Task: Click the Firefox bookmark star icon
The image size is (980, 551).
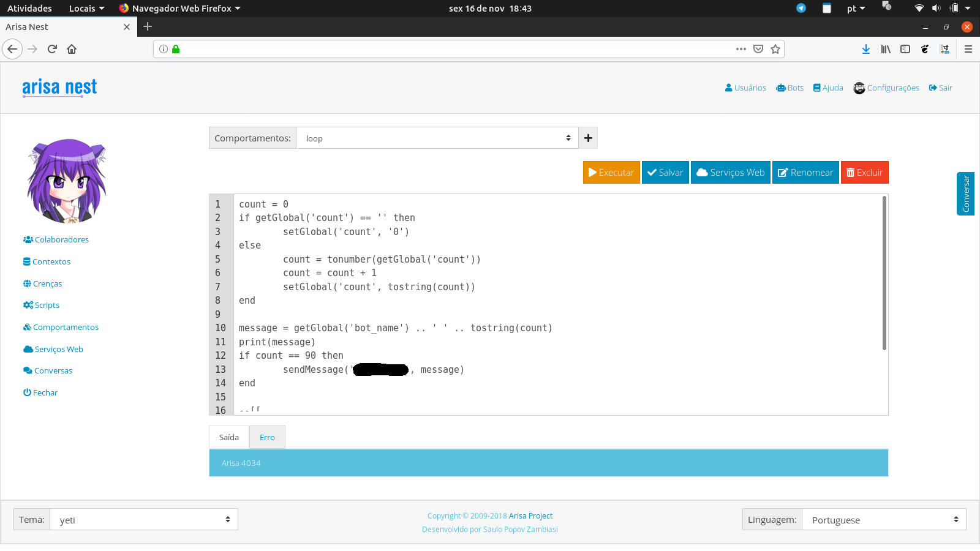Action: point(775,49)
